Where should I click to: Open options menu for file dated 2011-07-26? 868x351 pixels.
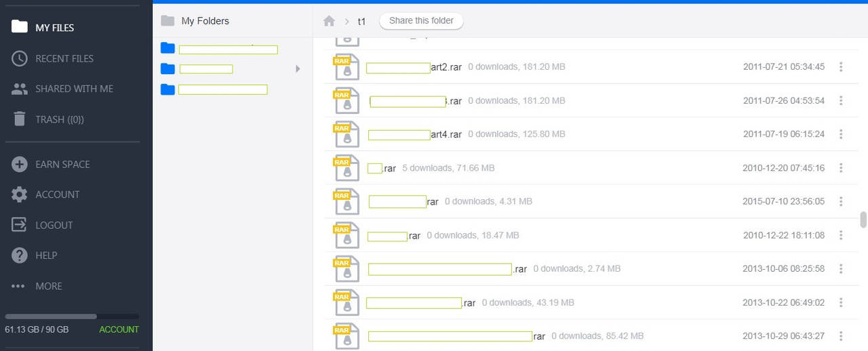click(841, 100)
